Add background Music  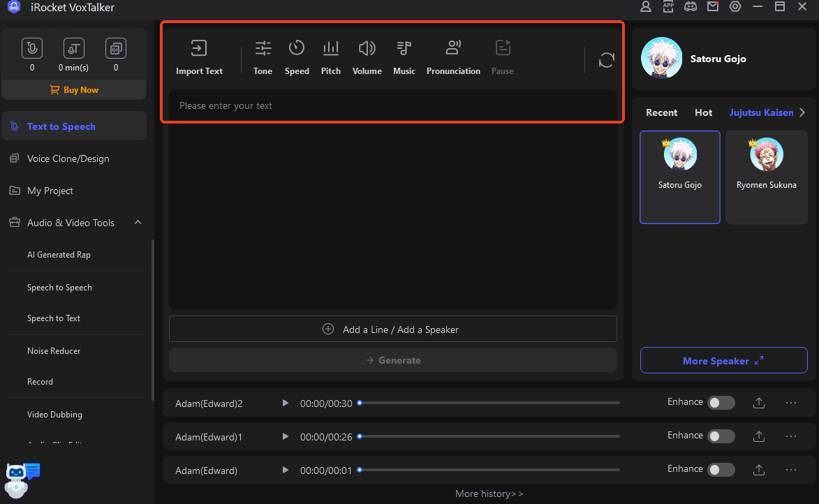coord(404,49)
